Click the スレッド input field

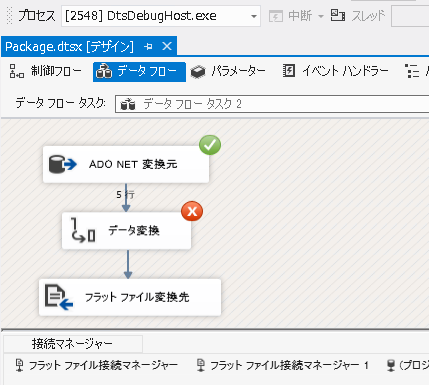coord(410,16)
